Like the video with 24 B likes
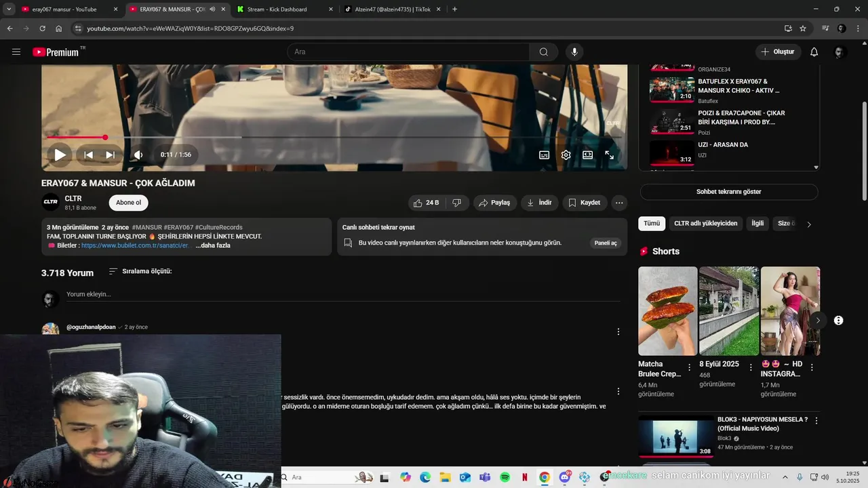This screenshot has height=488, width=868. (x=427, y=203)
